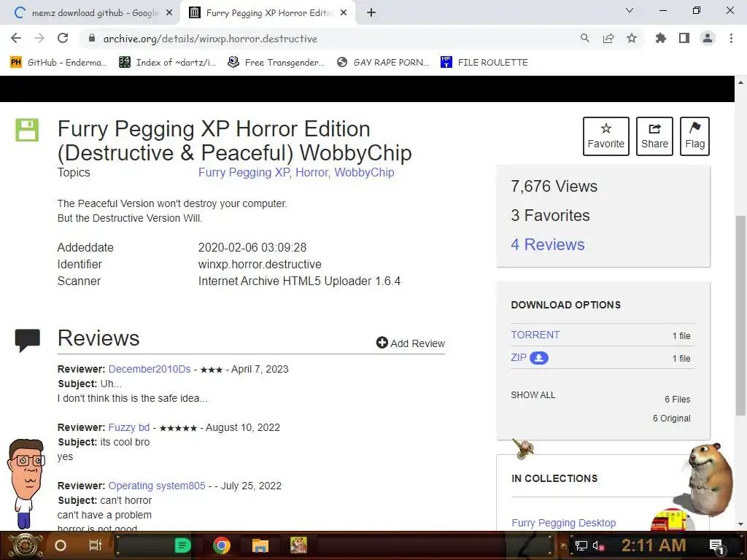Click the Favorite button
This screenshot has height=560, width=747.
tap(606, 136)
